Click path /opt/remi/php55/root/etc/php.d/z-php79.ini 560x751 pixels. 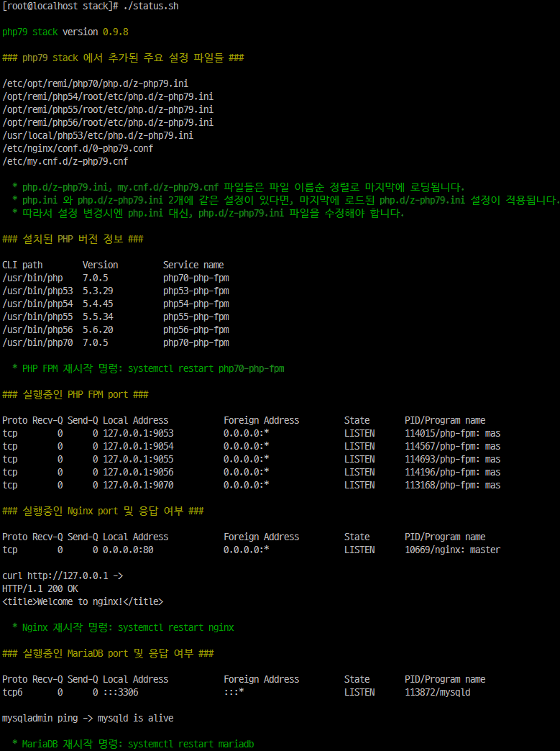click(x=108, y=109)
